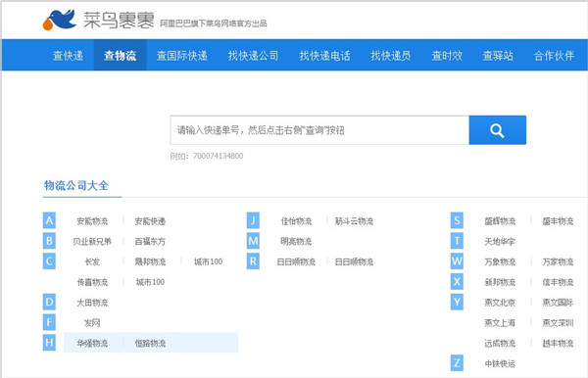Open the 燕文国际 link
This screenshot has height=378, width=588.
click(x=558, y=303)
